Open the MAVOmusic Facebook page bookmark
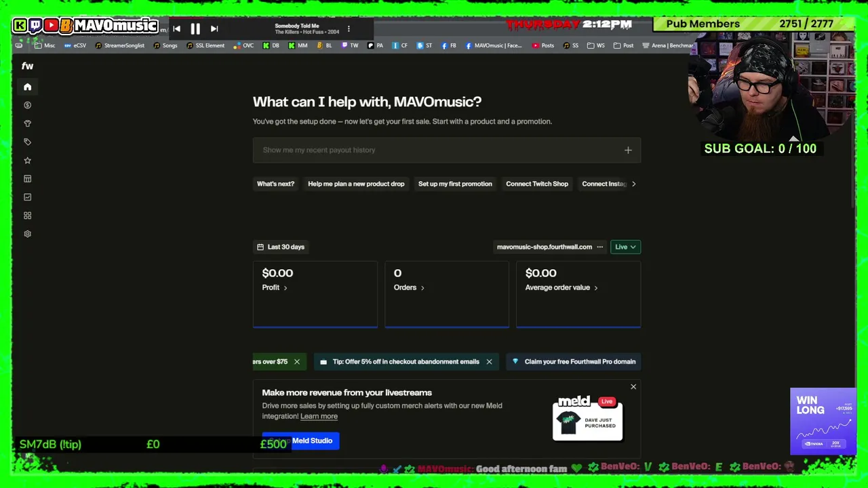 pos(494,45)
